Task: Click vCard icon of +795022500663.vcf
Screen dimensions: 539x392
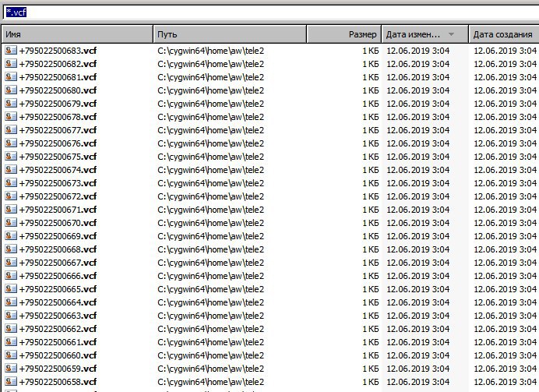Action: tap(11, 315)
